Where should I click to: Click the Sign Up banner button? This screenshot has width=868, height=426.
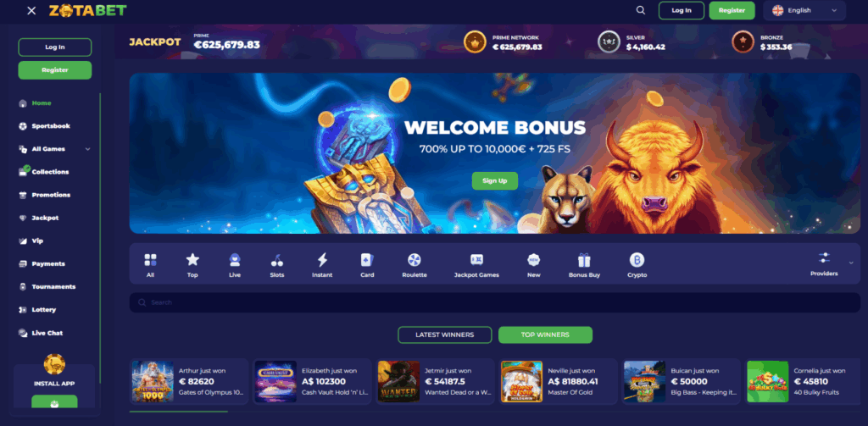point(495,181)
